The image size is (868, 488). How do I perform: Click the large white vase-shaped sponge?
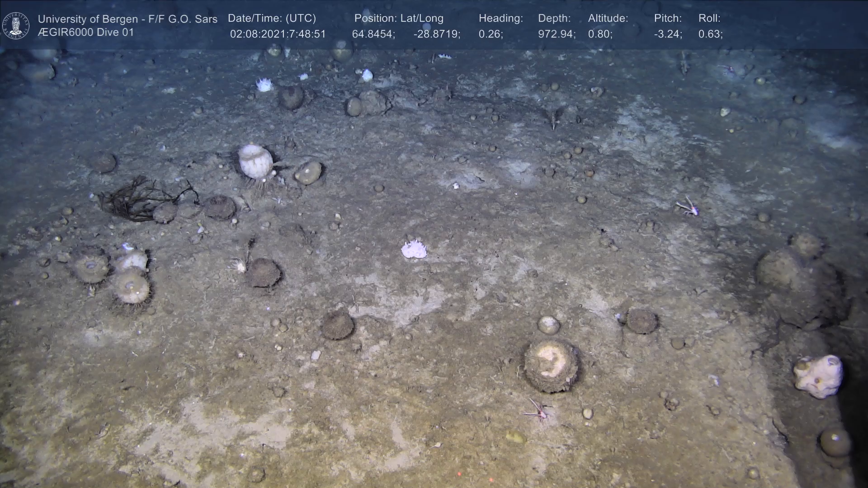(x=255, y=161)
